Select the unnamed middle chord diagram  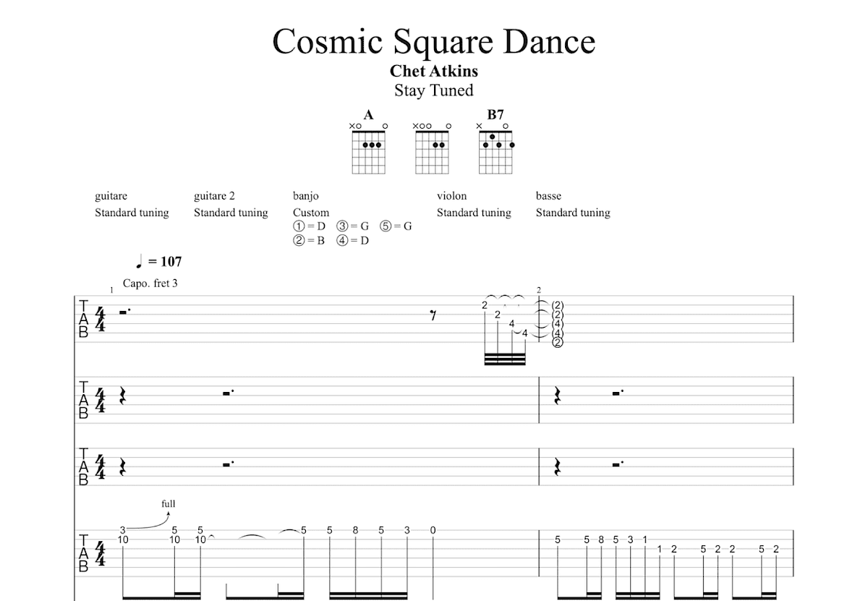click(x=433, y=149)
